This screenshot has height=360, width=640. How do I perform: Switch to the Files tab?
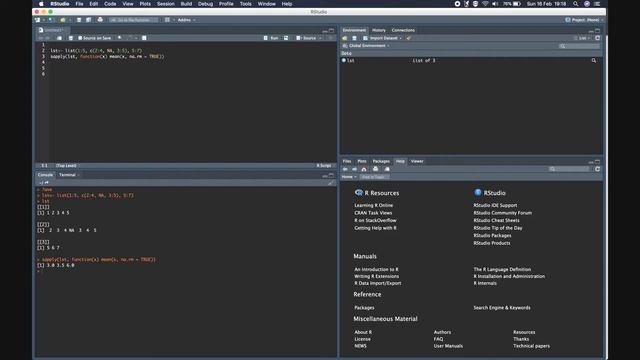[x=347, y=161]
